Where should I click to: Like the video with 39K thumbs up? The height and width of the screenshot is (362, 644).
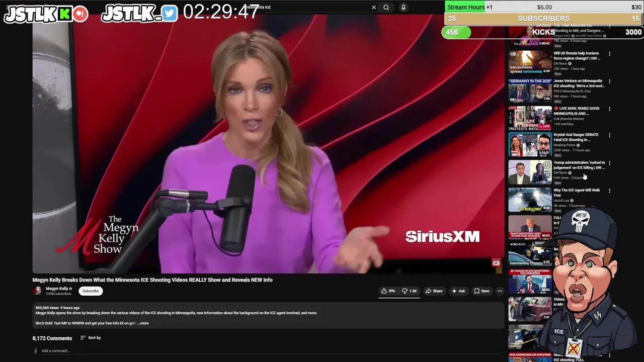tap(388, 291)
